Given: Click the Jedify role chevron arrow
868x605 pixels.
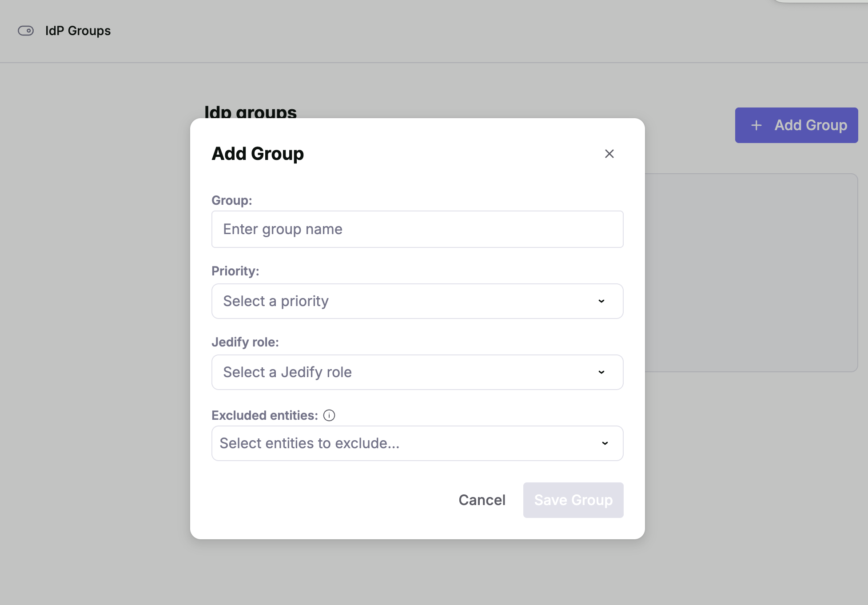Looking at the screenshot, I should coord(601,372).
